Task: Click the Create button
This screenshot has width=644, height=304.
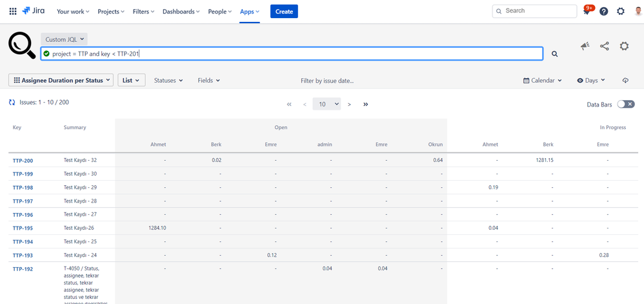Action: click(x=284, y=12)
